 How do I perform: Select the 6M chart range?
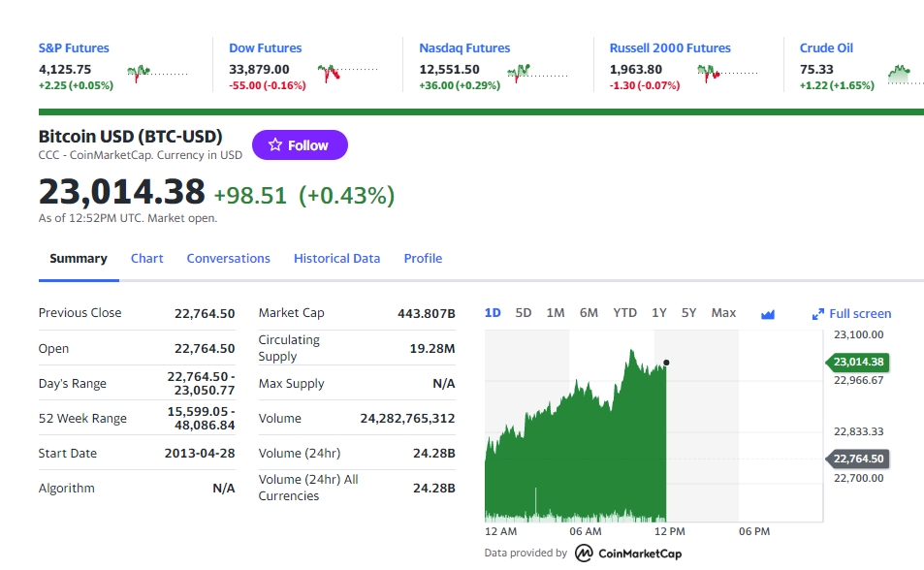pos(589,313)
